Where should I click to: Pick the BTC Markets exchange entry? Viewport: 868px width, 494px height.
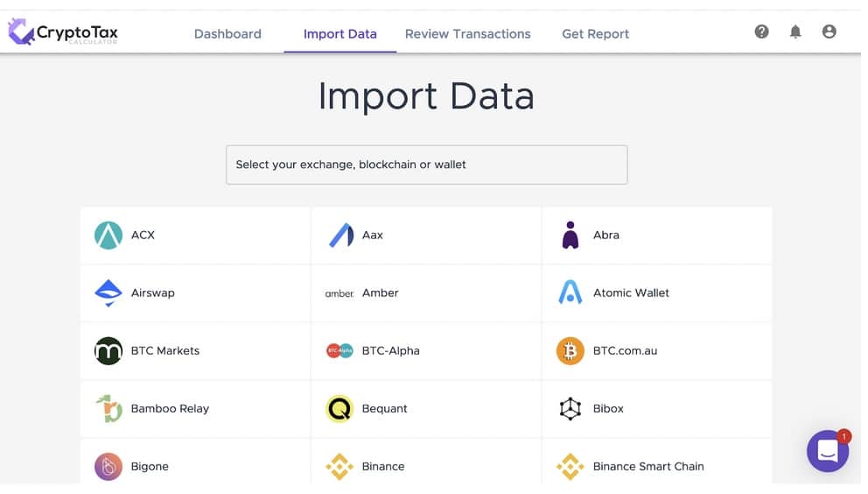point(164,351)
